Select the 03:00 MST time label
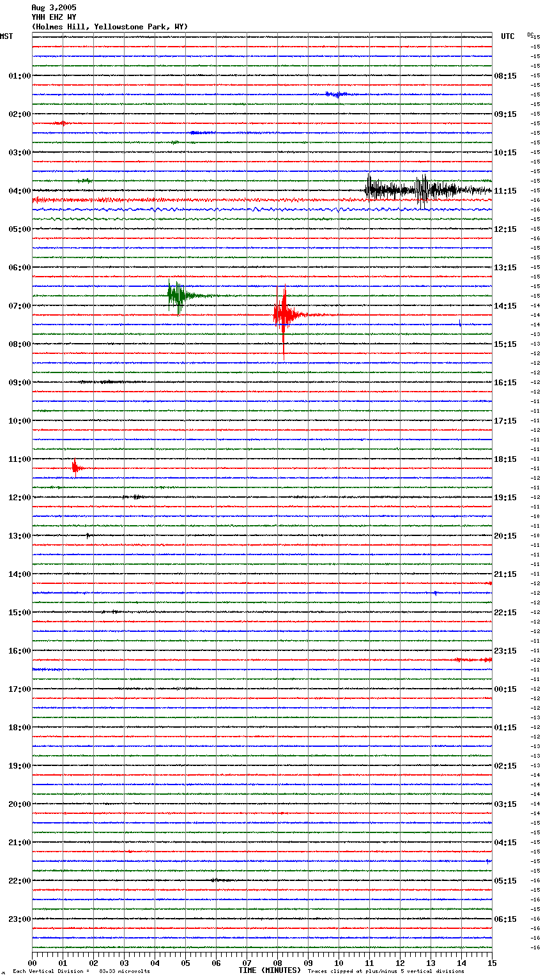The width and height of the screenshot is (543, 980). pyautogui.click(x=20, y=153)
